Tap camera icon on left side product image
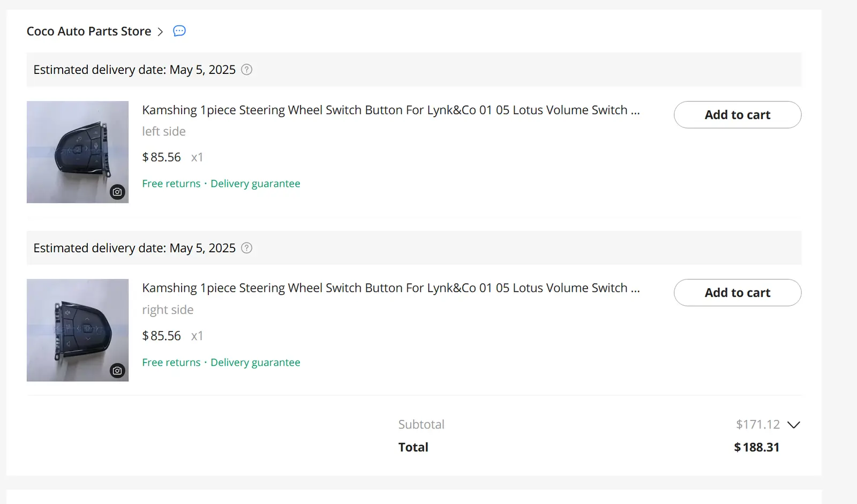Image resolution: width=857 pixels, height=504 pixels. tap(117, 192)
